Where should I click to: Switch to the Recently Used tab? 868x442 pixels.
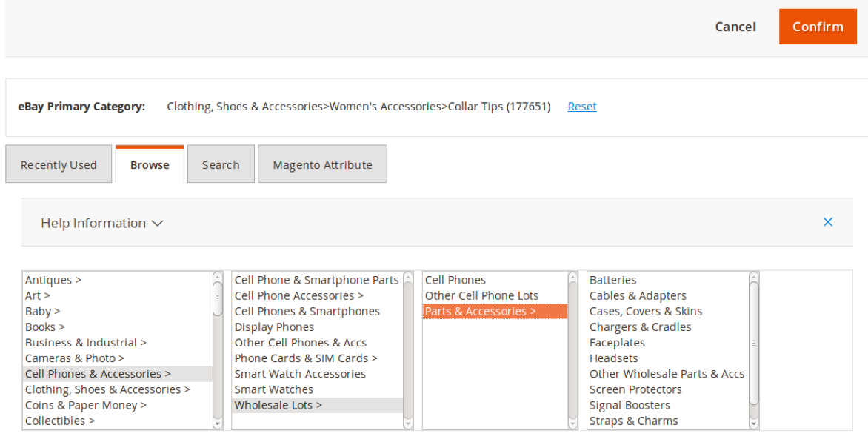59,164
